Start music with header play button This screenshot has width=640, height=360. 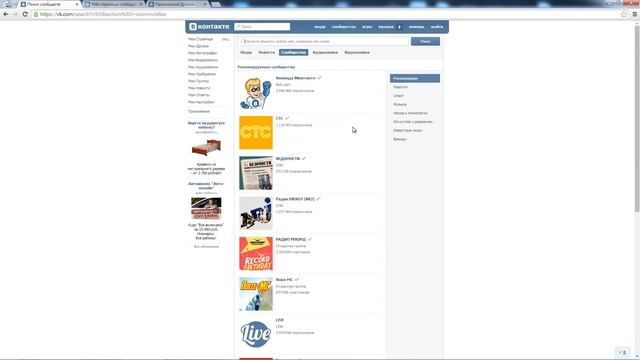click(x=399, y=27)
